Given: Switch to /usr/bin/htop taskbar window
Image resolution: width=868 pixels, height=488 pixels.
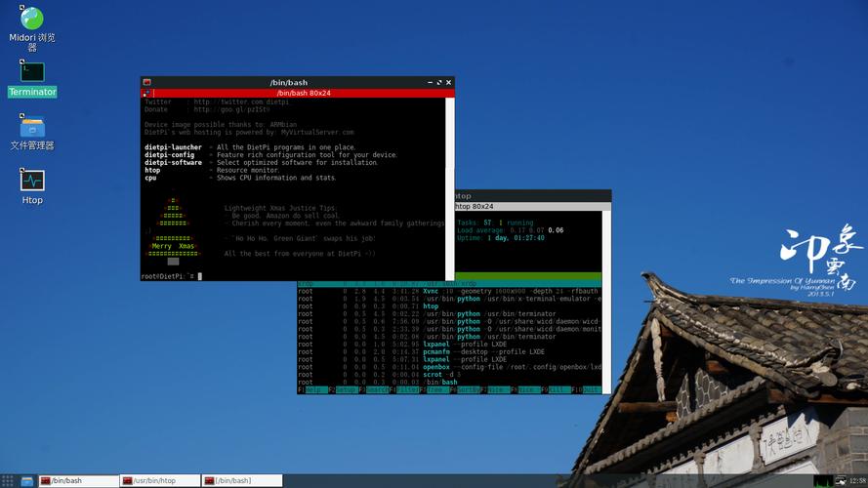Looking at the screenshot, I should tap(160, 481).
